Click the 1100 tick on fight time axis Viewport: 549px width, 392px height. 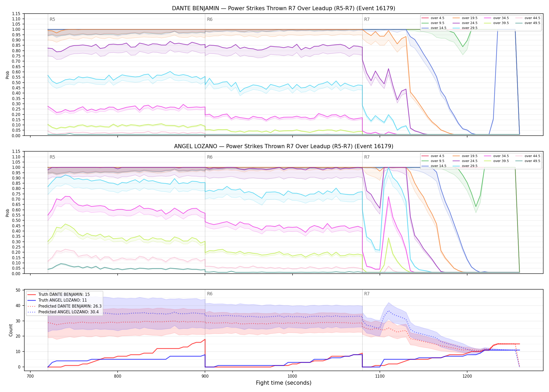click(x=380, y=376)
